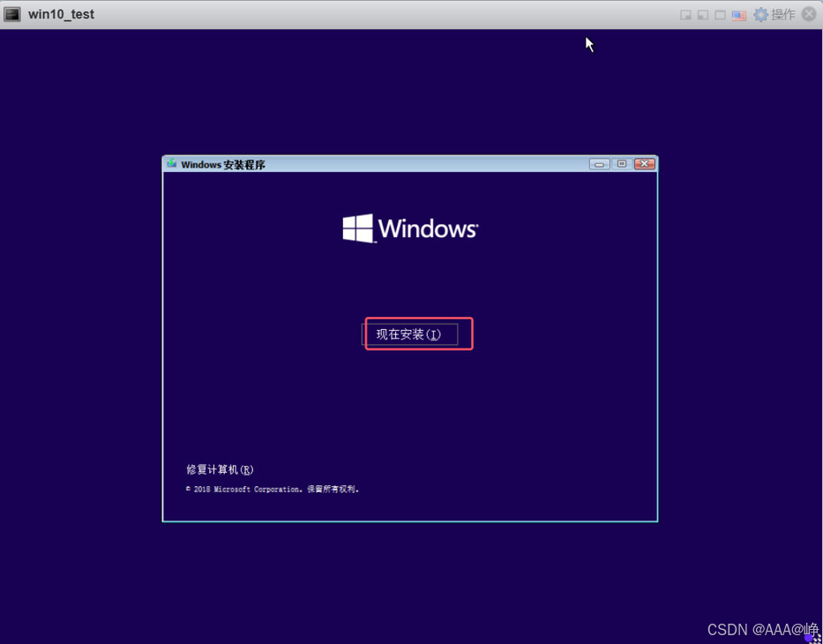Maximize the Windows 安装程序 window
823x644 pixels.
click(x=622, y=164)
